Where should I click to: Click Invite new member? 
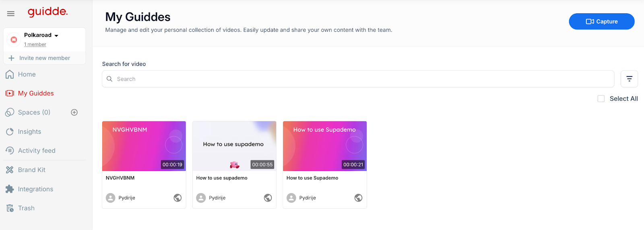point(45,58)
